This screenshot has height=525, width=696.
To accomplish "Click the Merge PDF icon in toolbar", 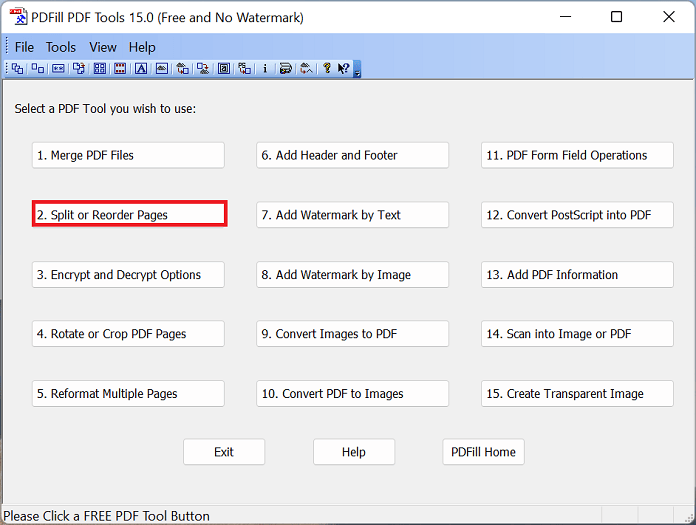I will [18, 69].
